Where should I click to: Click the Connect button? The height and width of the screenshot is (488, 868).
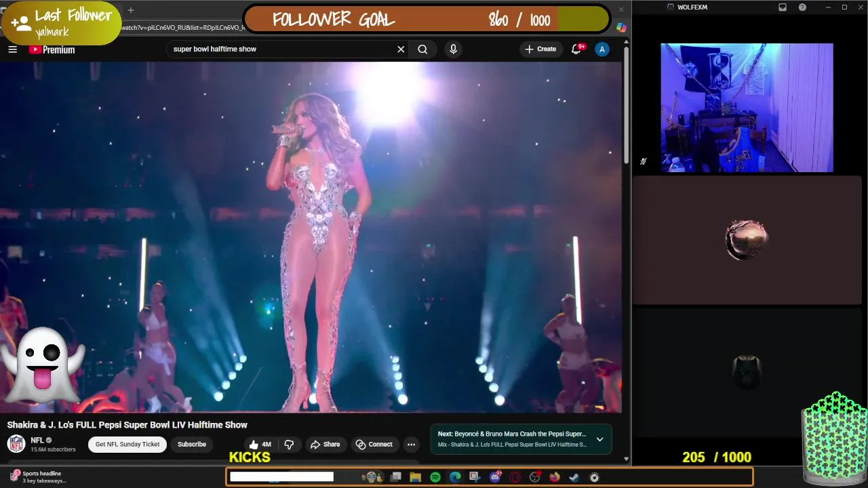374,445
